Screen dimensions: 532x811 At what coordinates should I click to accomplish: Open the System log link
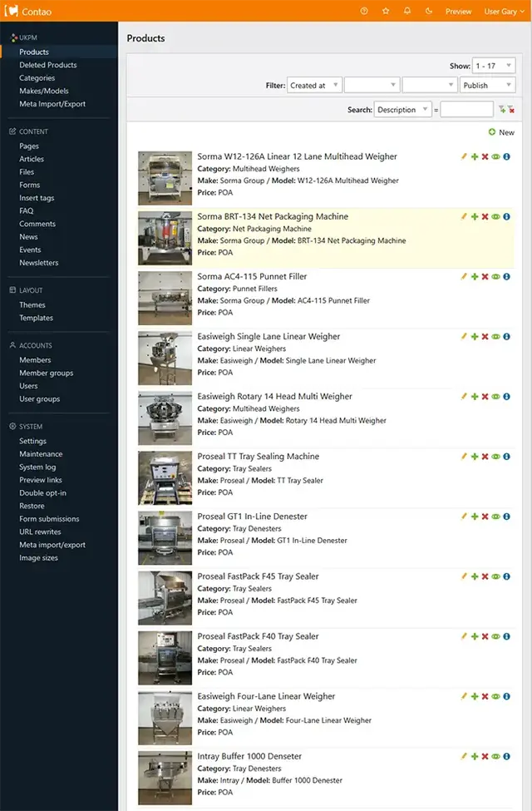click(x=37, y=467)
